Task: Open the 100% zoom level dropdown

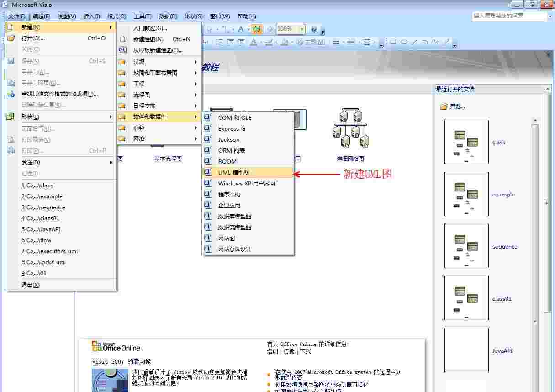Action: click(301, 29)
